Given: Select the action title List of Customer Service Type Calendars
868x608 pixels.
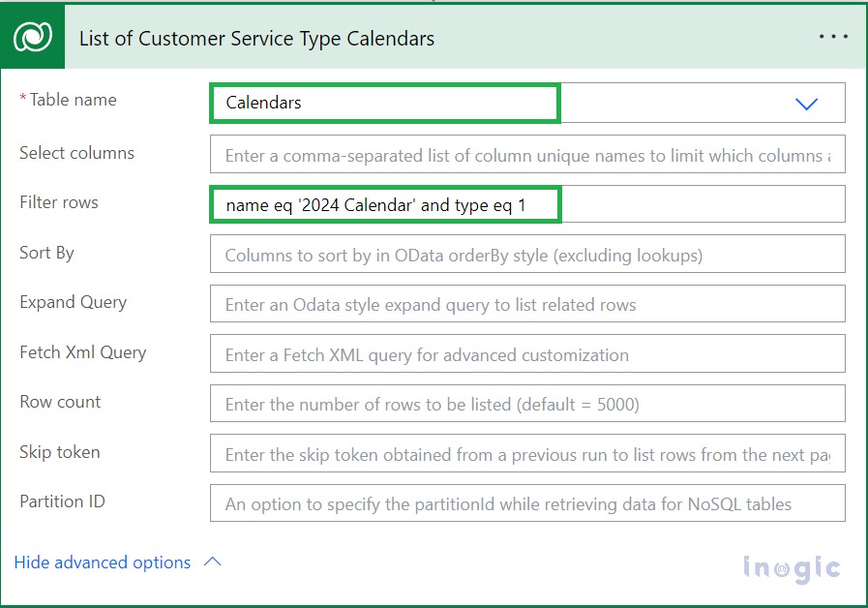Looking at the screenshot, I should pyautogui.click(x=256, y=39).
